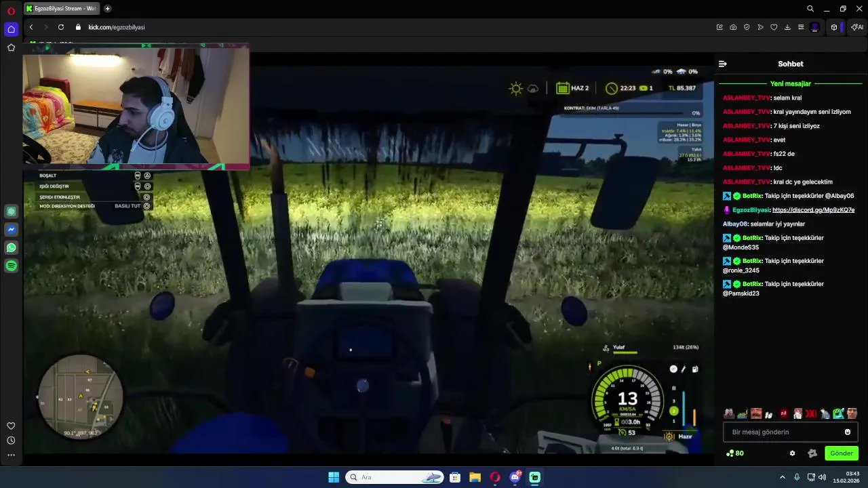Screen dimensions: 868x488
Task: Click the circular minimap in game
Action: [x=81, y=397]
